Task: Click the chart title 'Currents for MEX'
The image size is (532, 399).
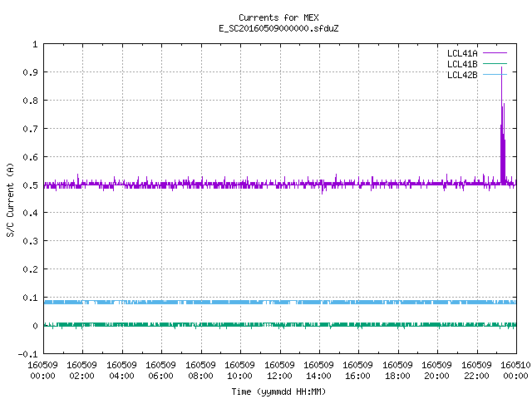Action: [278, 17]
